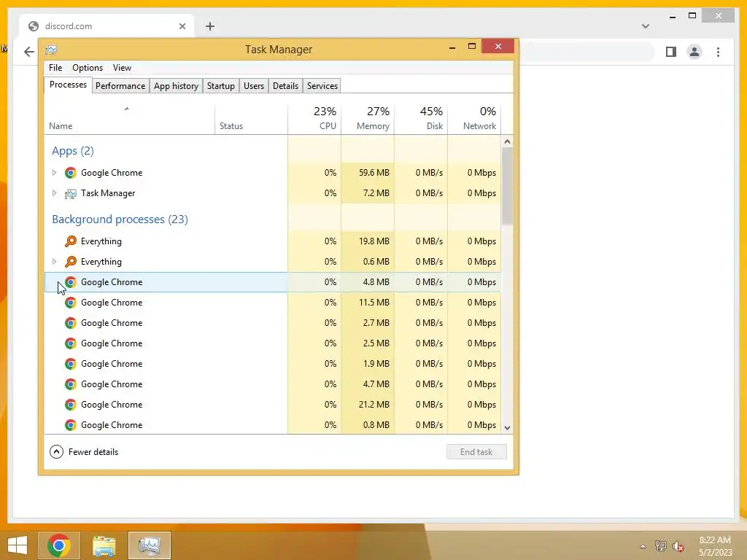Expand the Google Chrome app row

pos(54,173)
